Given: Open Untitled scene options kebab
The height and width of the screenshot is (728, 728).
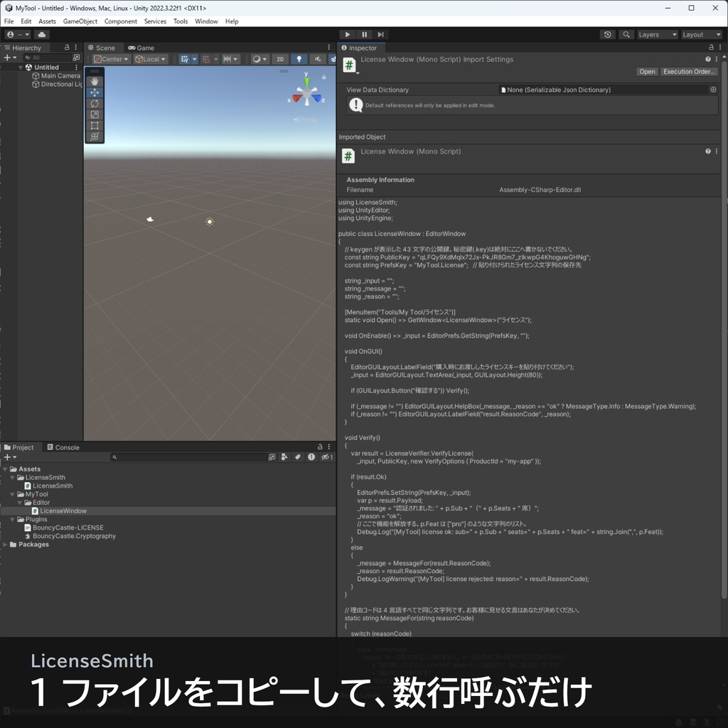Looking at the screenshot, I should point(76,68).
